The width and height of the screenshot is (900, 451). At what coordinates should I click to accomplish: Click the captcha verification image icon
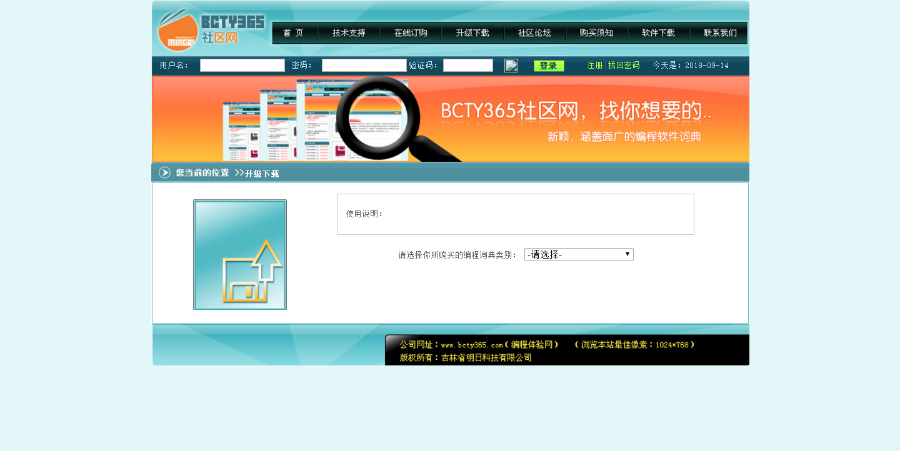(511, 66)
